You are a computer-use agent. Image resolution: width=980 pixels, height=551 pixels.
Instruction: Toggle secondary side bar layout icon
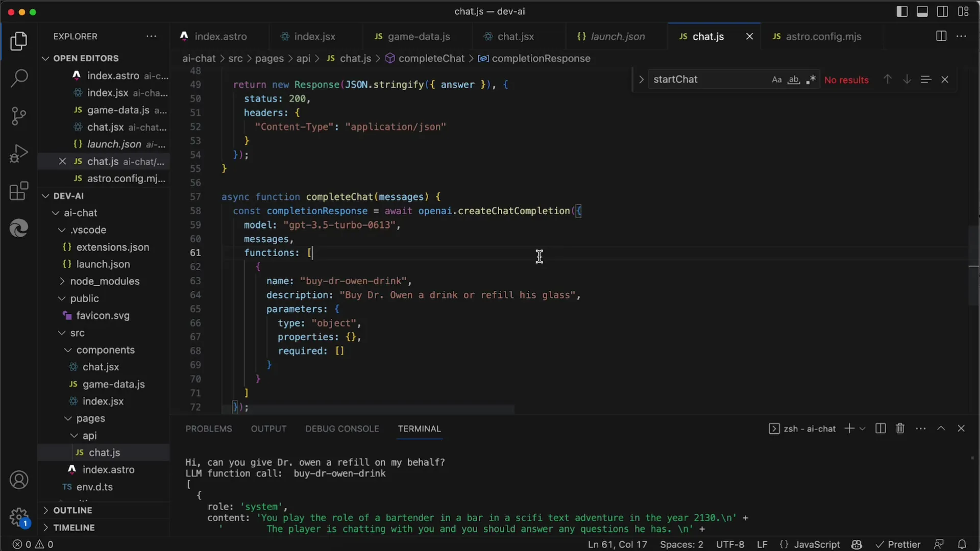[x=943, y=11]
